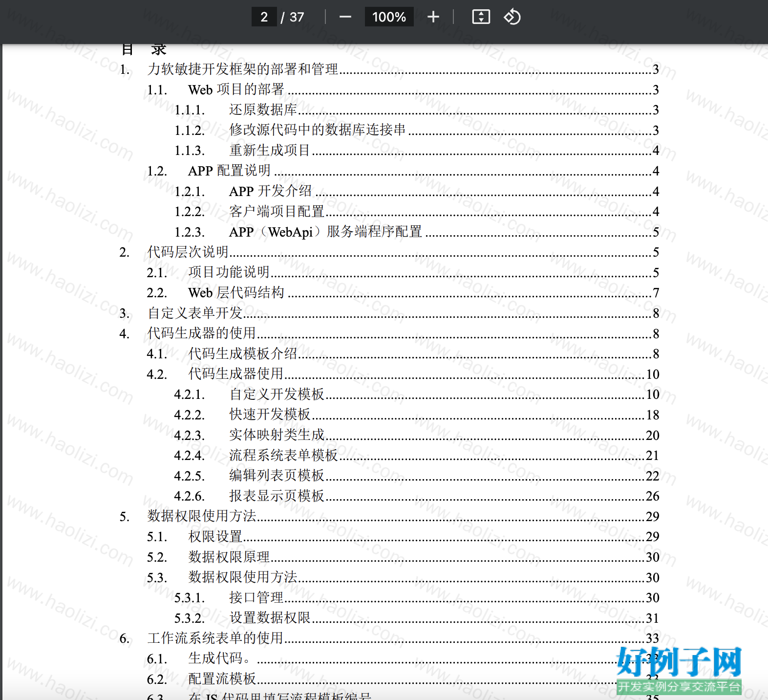Click the 5.3.1 接口管理 entry
The width and height of the screenshot is (768, 700).
pyautogui.click(x=417, y=598)
